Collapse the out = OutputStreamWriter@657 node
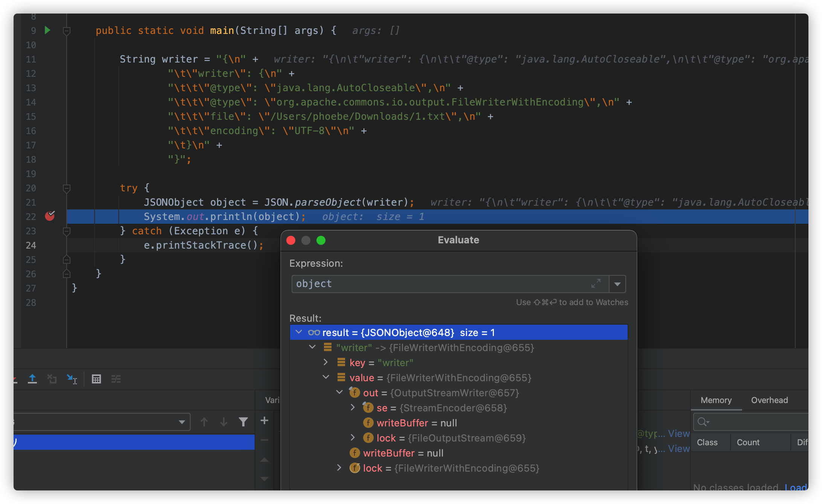 coord(339,393)
